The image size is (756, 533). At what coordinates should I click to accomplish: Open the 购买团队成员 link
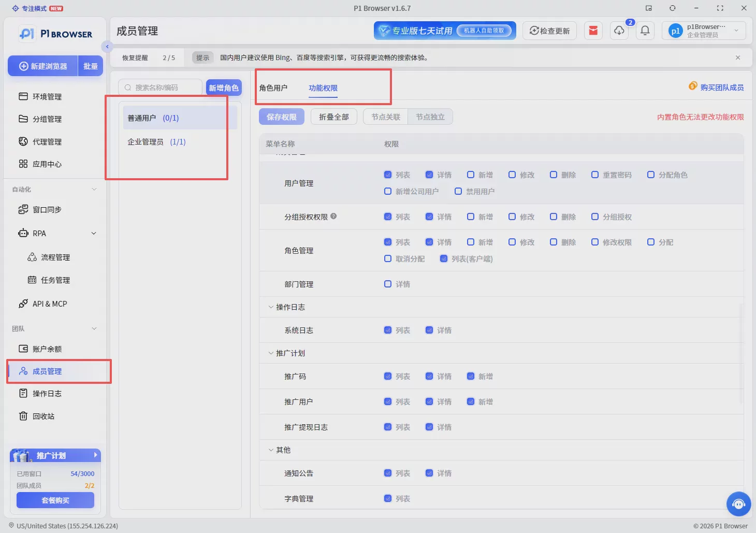coord(717,87)
